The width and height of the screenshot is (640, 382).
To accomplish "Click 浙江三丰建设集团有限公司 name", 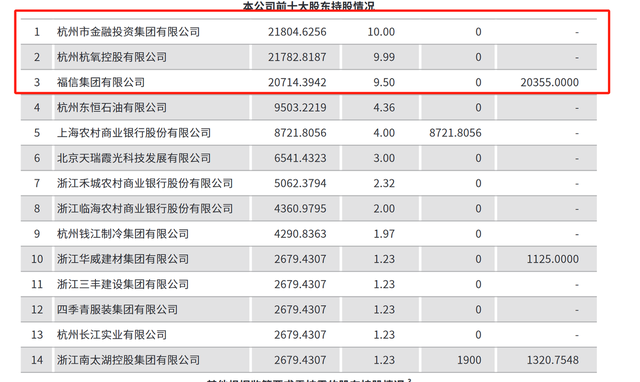I will click(123, 285).
